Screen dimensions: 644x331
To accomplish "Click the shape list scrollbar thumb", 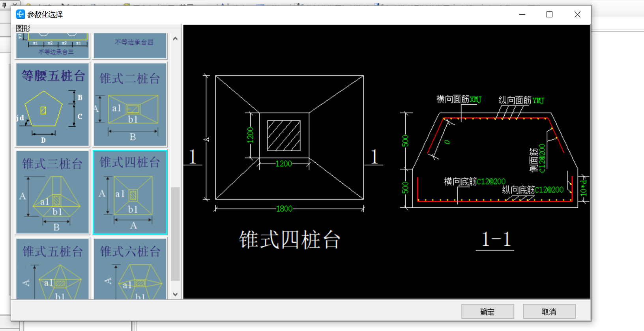I will [x=175, y=234].
